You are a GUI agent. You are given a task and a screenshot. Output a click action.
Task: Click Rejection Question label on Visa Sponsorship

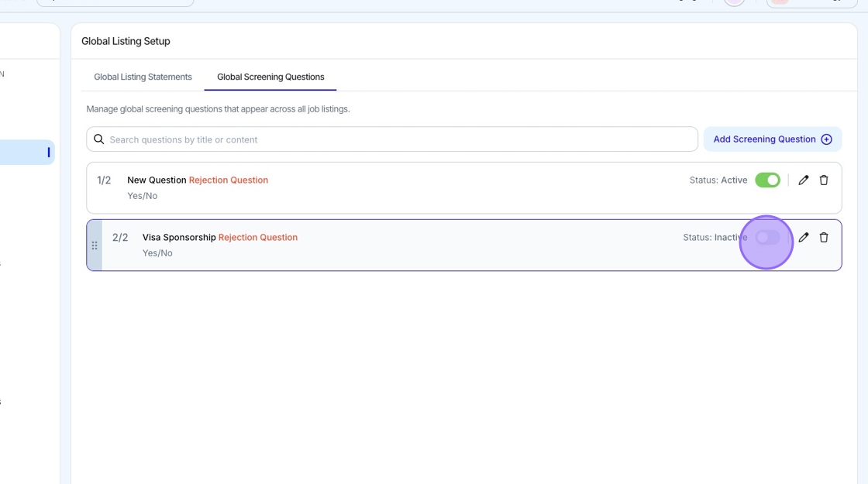pyautogui.click(x=258, y=237)
